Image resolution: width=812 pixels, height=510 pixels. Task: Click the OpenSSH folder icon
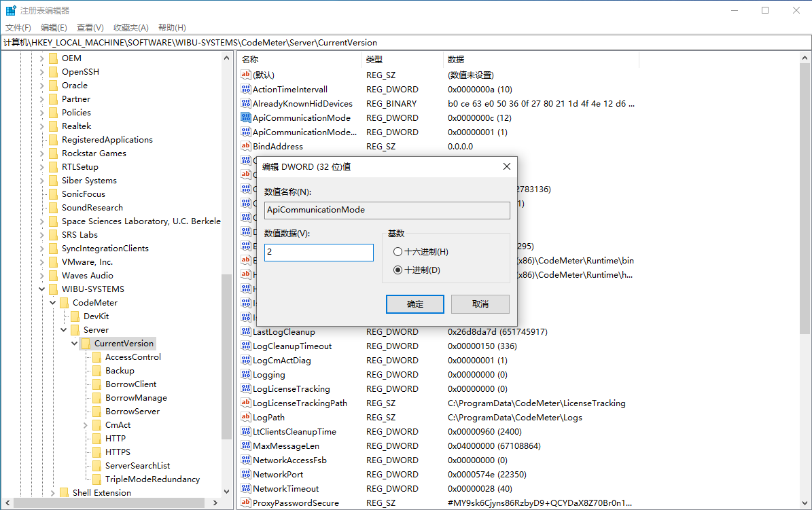pyautogui.click(x=53, y=71)
